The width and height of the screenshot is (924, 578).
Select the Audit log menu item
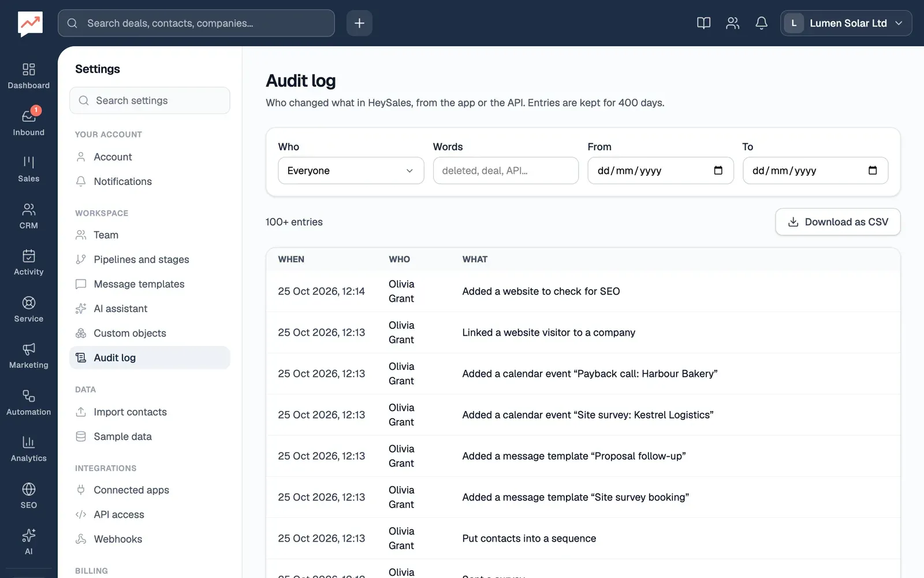(150, 358)
